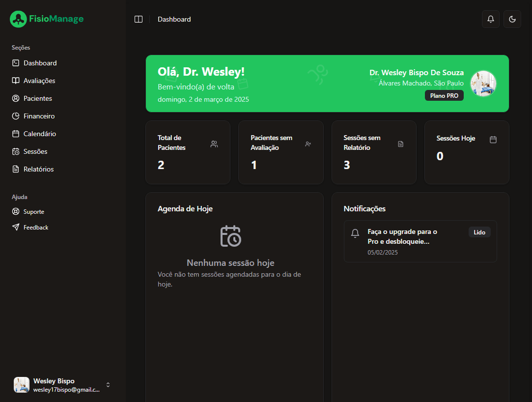
Task: Go to Pacientes in the sidebar
Action: point(37,98)
